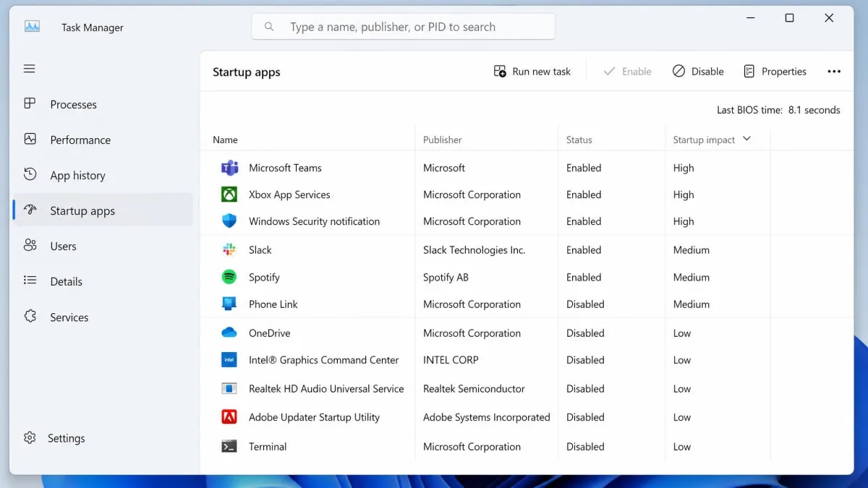Click the Performance graph icon
Image resolution: width=868 pixels, height=488 pixels.
pos(30,139)
